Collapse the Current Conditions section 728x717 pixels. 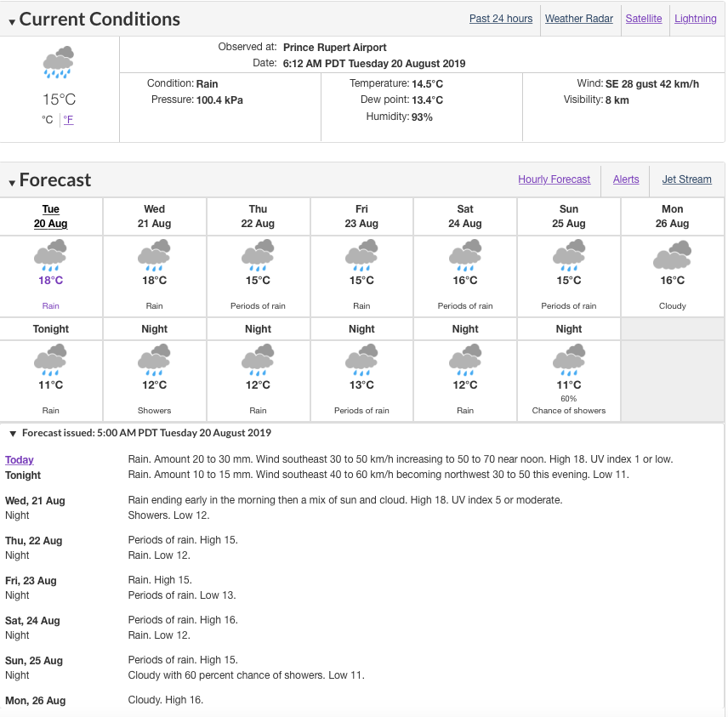click(x=11, y=19)
